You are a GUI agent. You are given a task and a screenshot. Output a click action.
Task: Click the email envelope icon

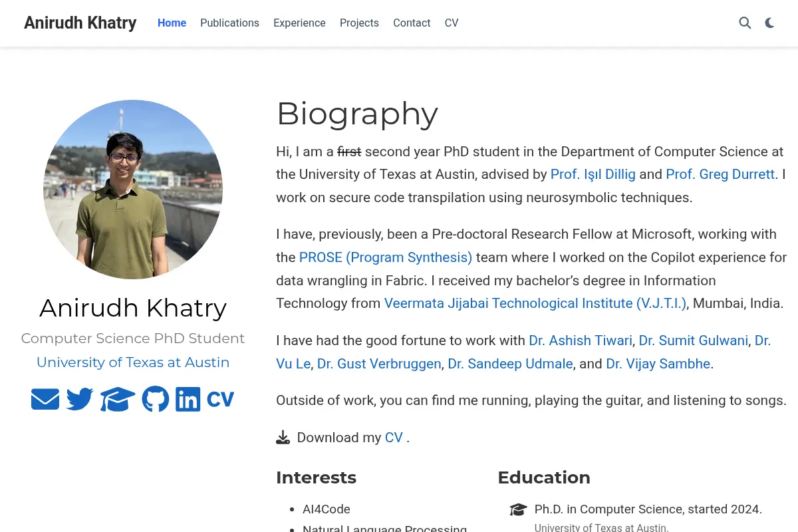click(x=45, y=399)
